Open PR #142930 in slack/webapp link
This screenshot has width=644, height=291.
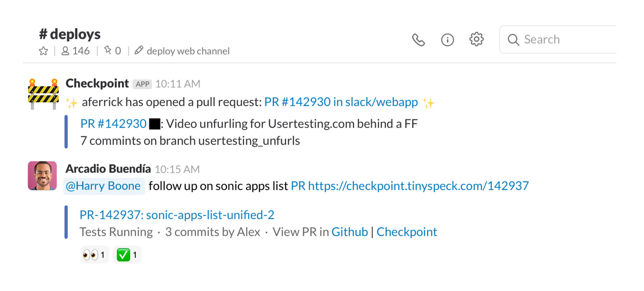click(x=341, y=102)
